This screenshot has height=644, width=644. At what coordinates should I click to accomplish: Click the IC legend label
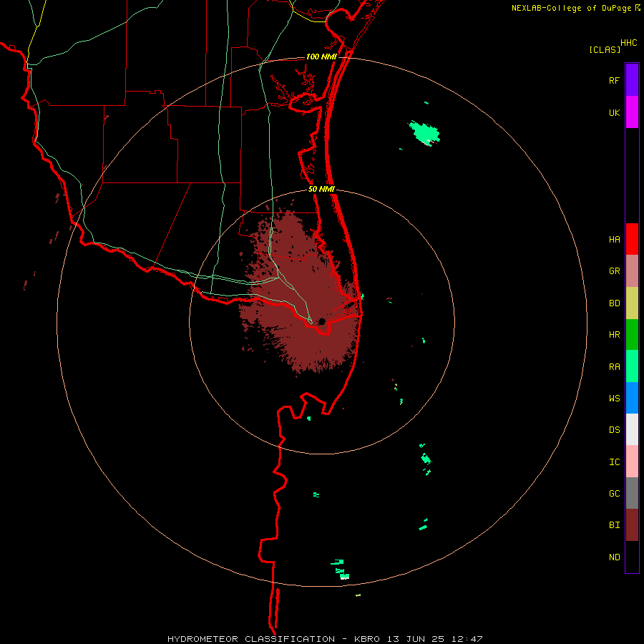tap(614, 462)
